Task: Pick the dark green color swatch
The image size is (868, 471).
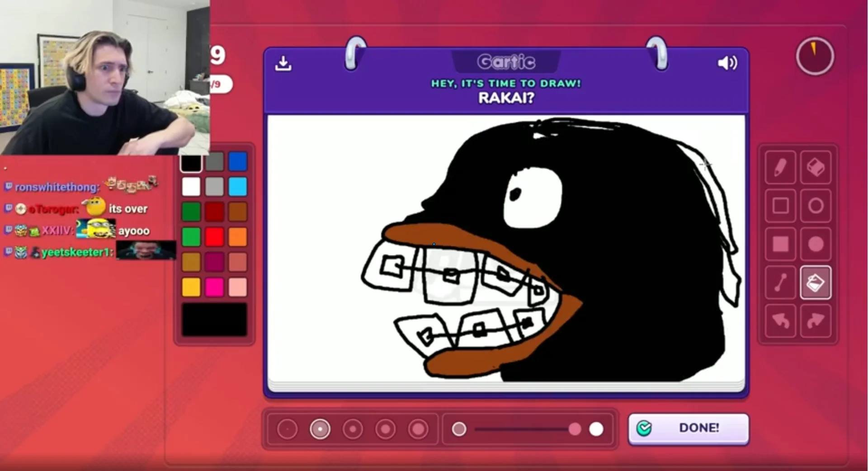Action: [191, 212]
